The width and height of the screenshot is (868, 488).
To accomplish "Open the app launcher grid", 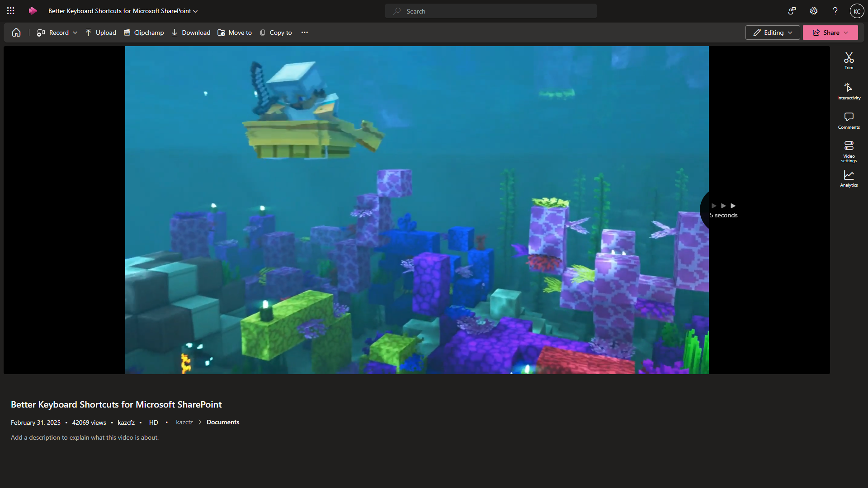I will pyautogui.click(x=11, y=11).
